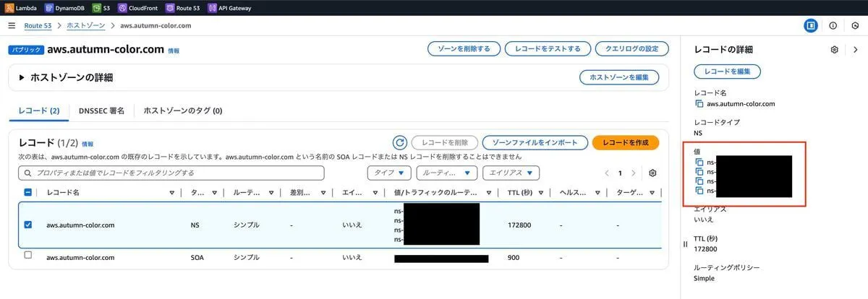Screen dimensions: 868x299
Task: Click the レコードを作成 button
Action: (625, 142)
